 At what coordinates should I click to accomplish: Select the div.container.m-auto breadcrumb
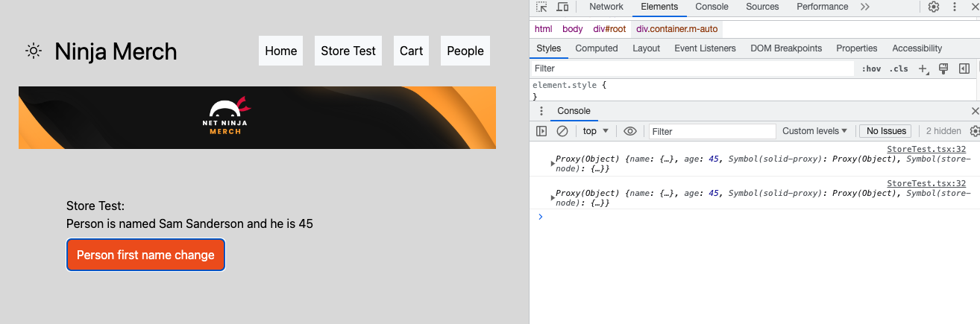(676, 29)
